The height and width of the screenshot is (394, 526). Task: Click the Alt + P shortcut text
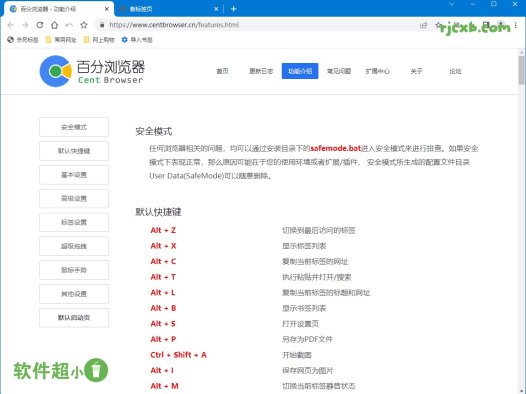(163, 339)
